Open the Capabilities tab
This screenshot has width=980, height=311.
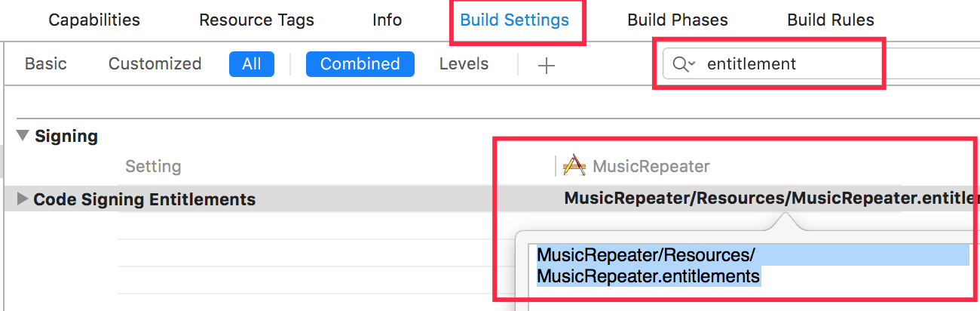pyautogui.click(x=94, y=20)
